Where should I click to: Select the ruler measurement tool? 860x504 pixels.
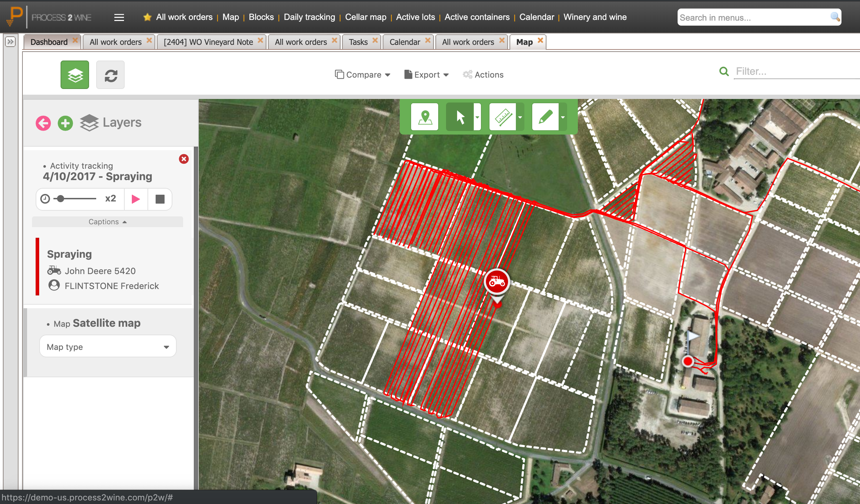click(503, 117)
